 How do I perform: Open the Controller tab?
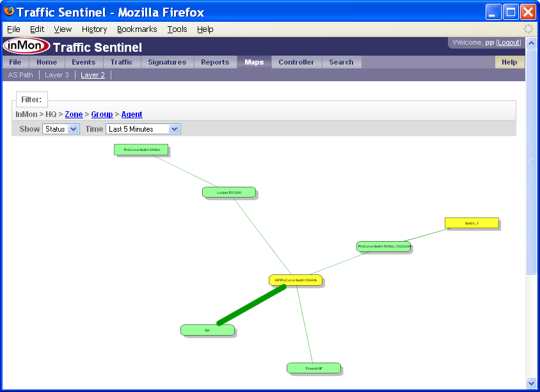pyautogui.click(x=296, y=62)
